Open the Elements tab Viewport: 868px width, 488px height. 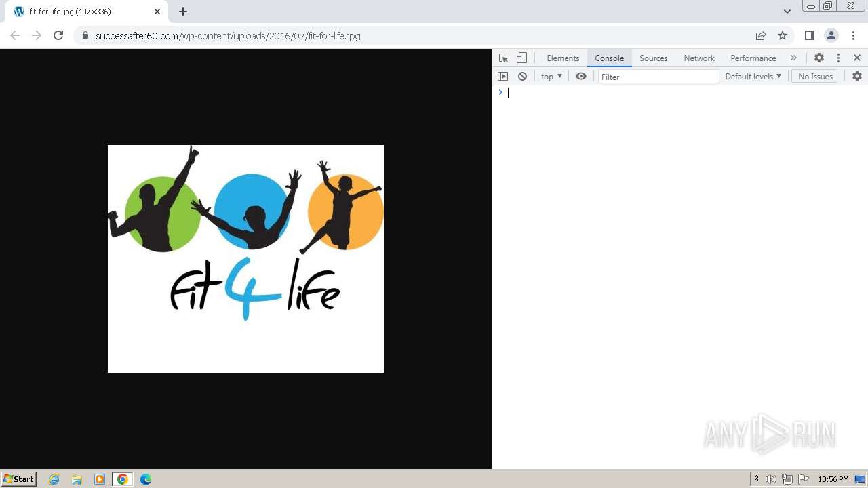563,58
